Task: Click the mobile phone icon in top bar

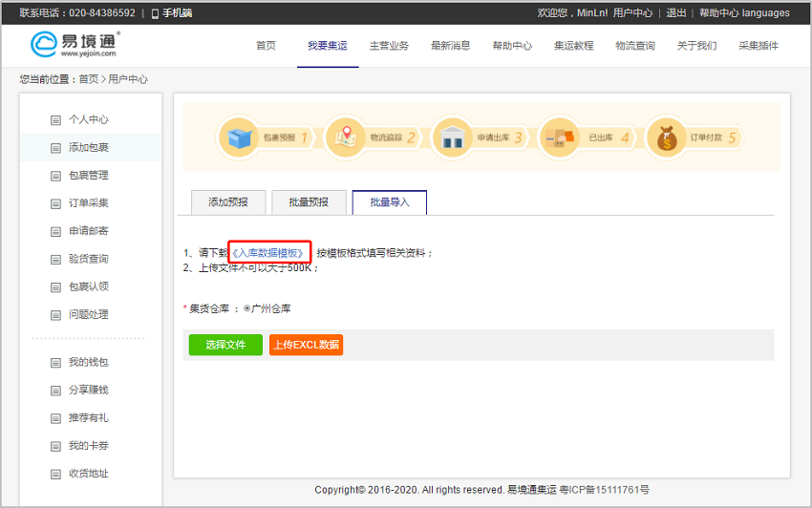Action: (156, 13)
